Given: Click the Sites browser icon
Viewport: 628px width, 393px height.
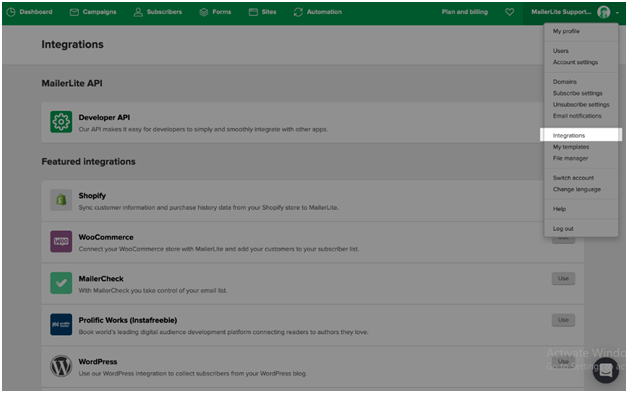Looking at the screenshot, I should coord(253,12).
